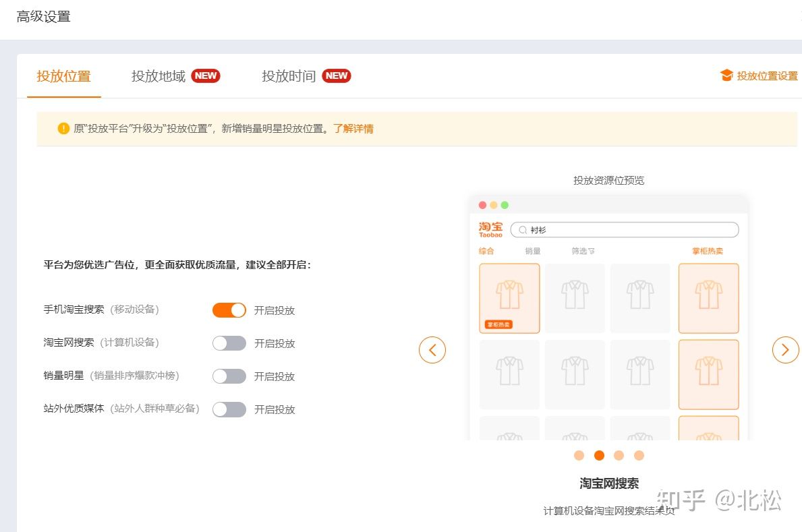Click the 淘宝网搜索 (计算机设备) label
Screen dimensions: 802x532
coord(101,343)
